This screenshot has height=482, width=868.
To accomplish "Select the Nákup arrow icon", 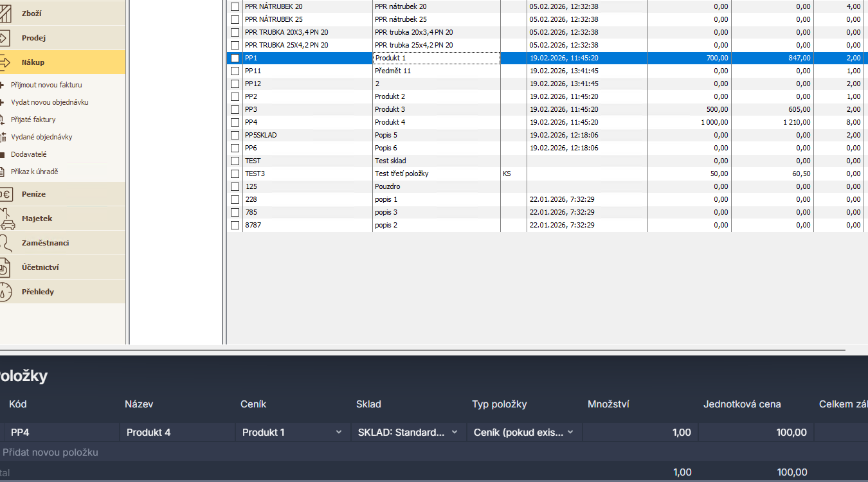I will pos(4,62).
